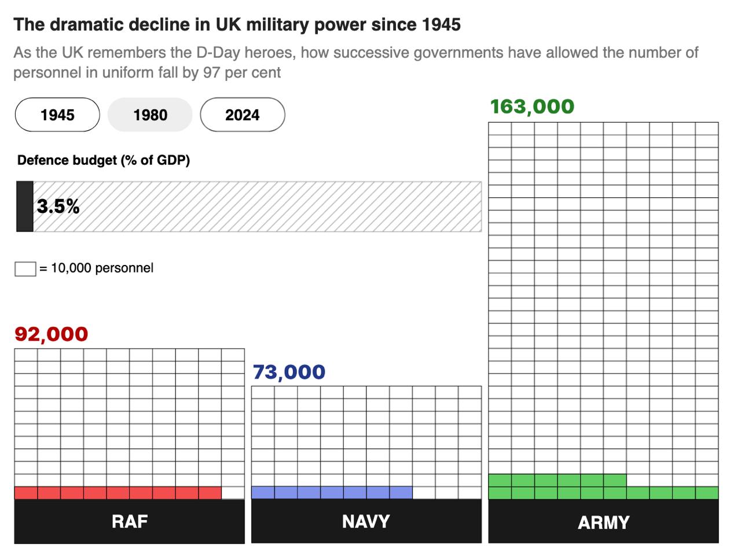The height and width of the screenshot is (560, 741).
Task: Click the blue filled Navy squares row
Action: 332,493
